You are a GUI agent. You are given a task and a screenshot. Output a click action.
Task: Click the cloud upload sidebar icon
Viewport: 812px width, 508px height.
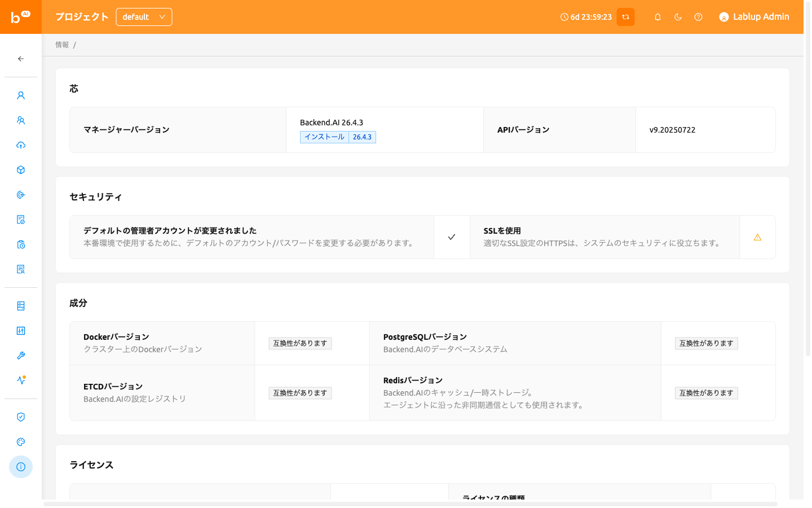21,145
